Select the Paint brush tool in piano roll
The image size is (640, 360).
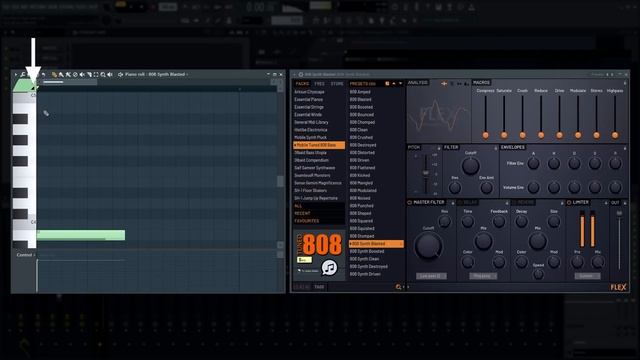61,75
